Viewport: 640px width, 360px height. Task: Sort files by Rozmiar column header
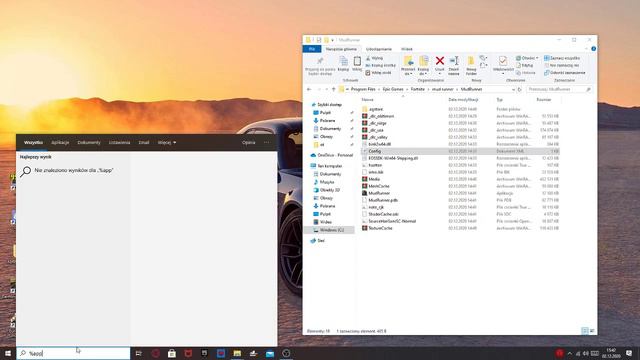[x=544, y=100]
